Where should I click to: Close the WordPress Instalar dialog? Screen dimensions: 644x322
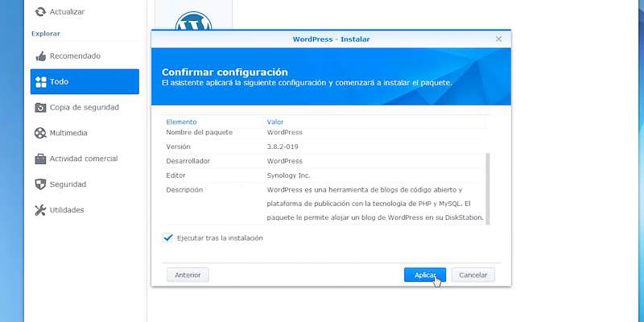[498, 39]
